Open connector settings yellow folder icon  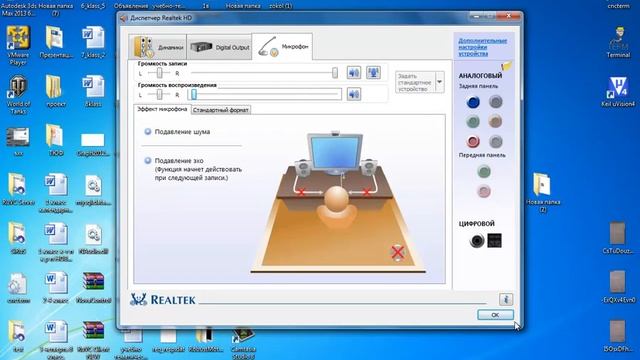(x=506, y=66)
